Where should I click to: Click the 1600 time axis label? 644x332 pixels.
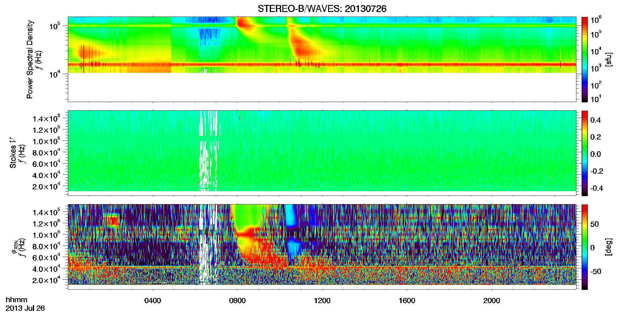[407, 301]
